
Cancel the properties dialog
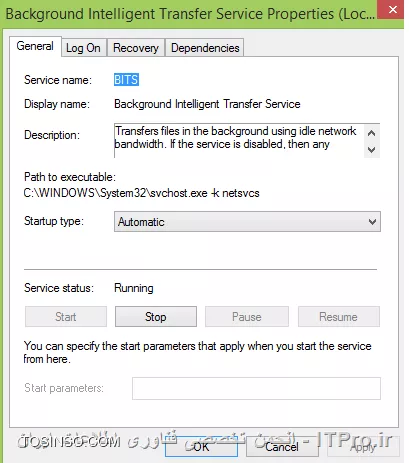pyautogui.click(x=282, y=447)
